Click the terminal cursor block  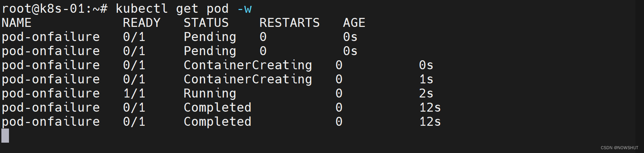5,135
